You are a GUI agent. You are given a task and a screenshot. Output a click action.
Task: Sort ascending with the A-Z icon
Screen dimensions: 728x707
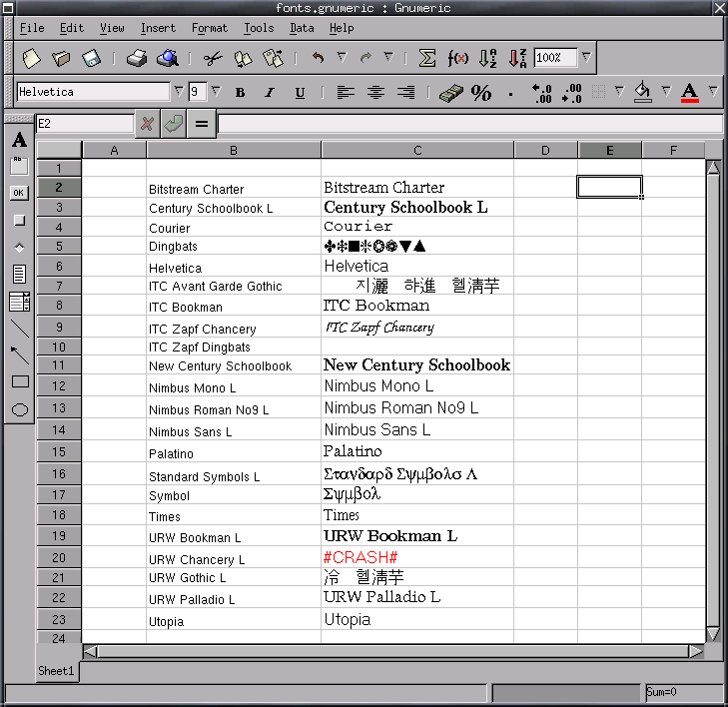pyautogui.click(x=488, y=59)
